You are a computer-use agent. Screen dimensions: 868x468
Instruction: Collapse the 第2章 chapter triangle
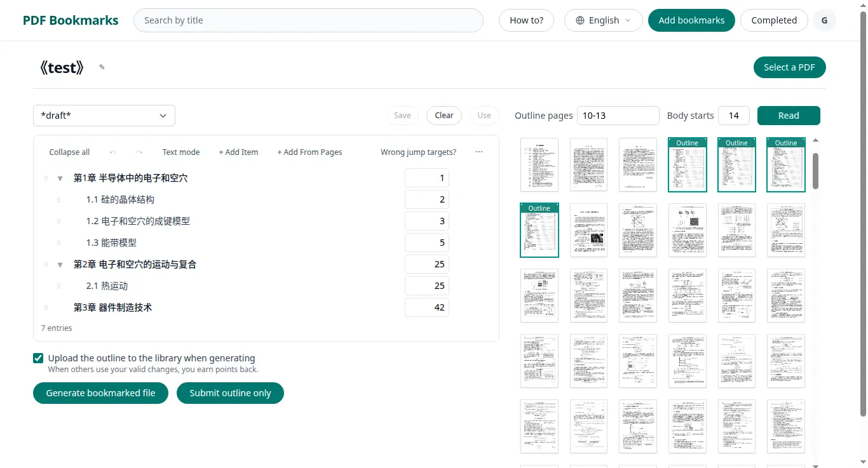(60, 265)
